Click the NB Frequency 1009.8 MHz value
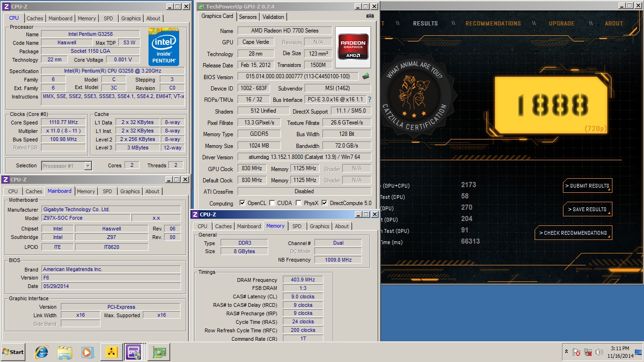644x362 pixels. [x=338, y=260]
